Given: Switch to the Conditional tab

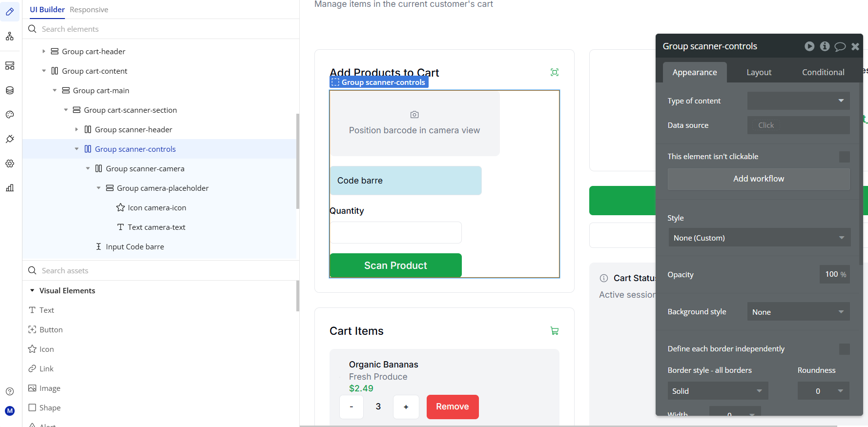Looking at the screenshot, I should [x=823, y=72].
